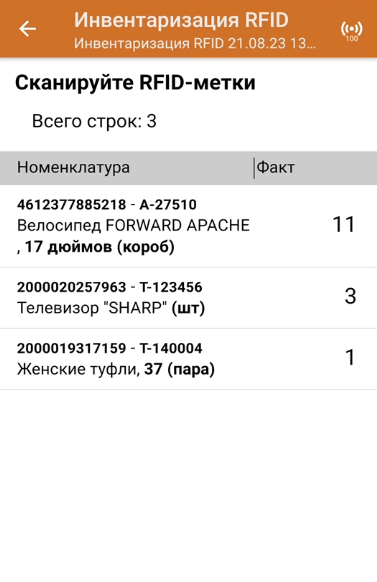
Task: Click the Инвентаризация RFID title
Action: point(181,20)
